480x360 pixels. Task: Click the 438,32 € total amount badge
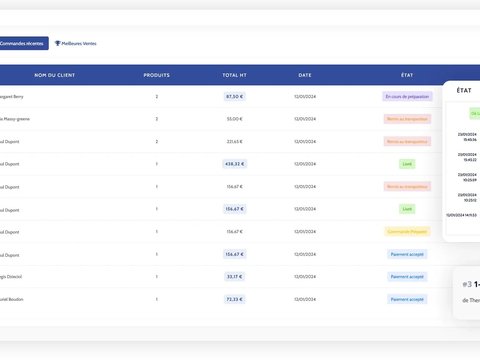click(235, 164)
